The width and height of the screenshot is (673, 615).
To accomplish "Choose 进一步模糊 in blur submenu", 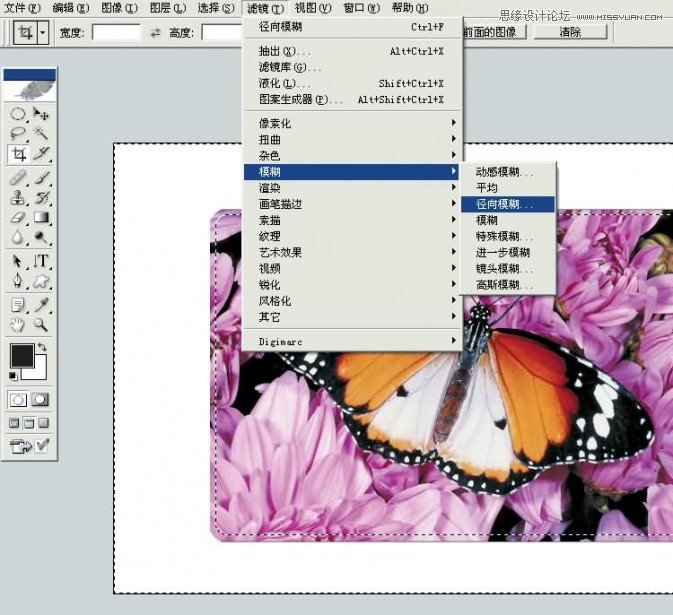I will pyautogui.click(x=508, y=252).
